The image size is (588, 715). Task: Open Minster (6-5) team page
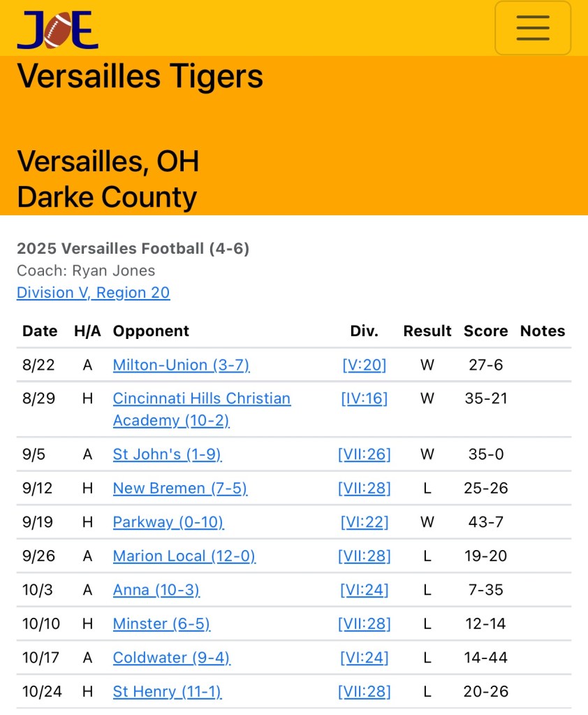pyautogui.click(x=161, y=623)
